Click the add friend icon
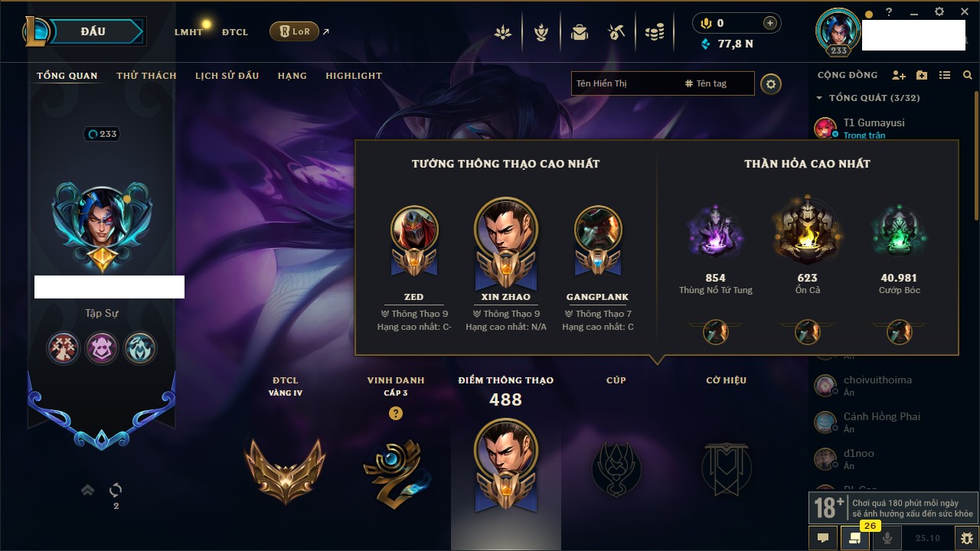Image resolution: width=980 pixels, height=551 pixels. [x=899, y=75]
